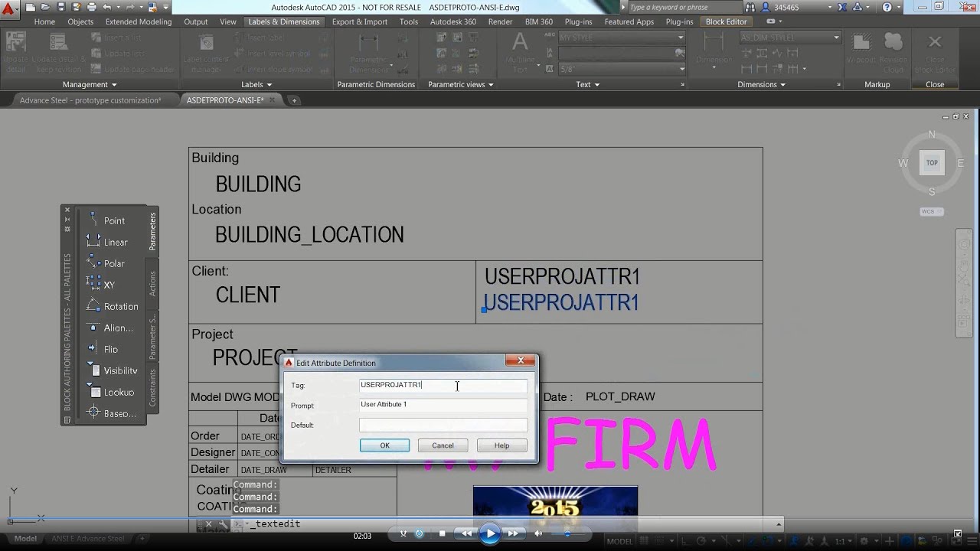The image size is (980, 551).
Task: Click the New file quick access icon
Action: tap(30, 7)
